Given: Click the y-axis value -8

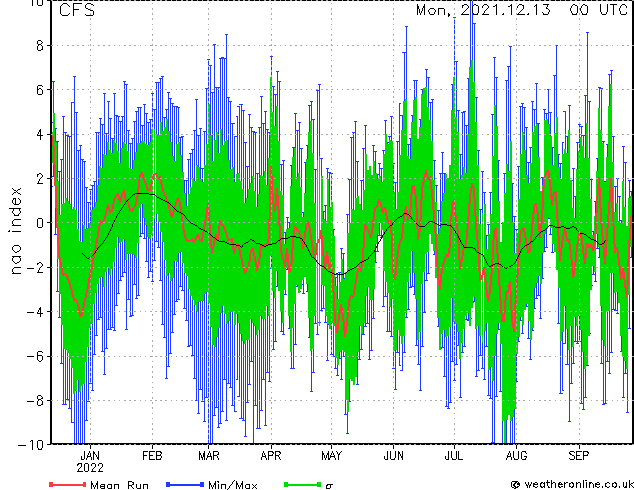Looking at the screenshot, I should coord(35,400).
